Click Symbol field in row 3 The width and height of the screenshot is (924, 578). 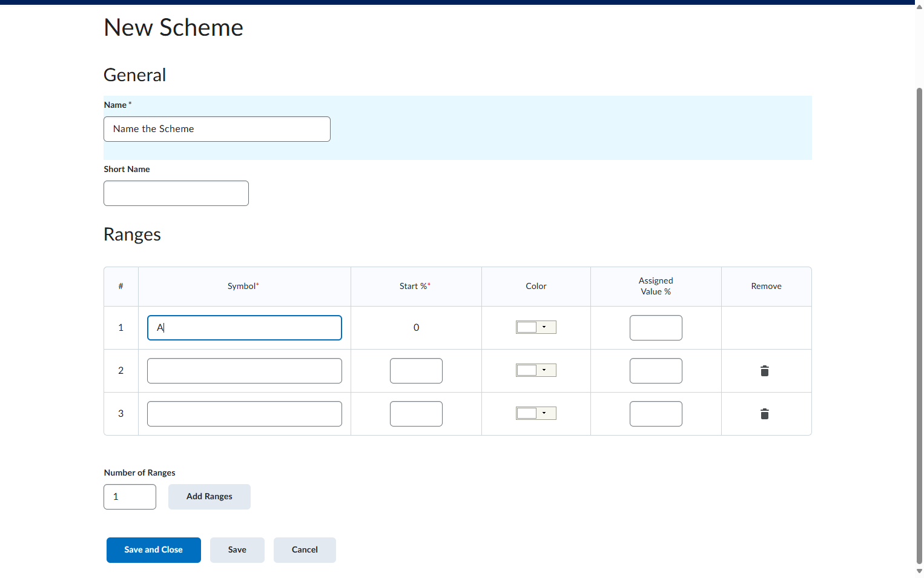click(x=245, y=414)
